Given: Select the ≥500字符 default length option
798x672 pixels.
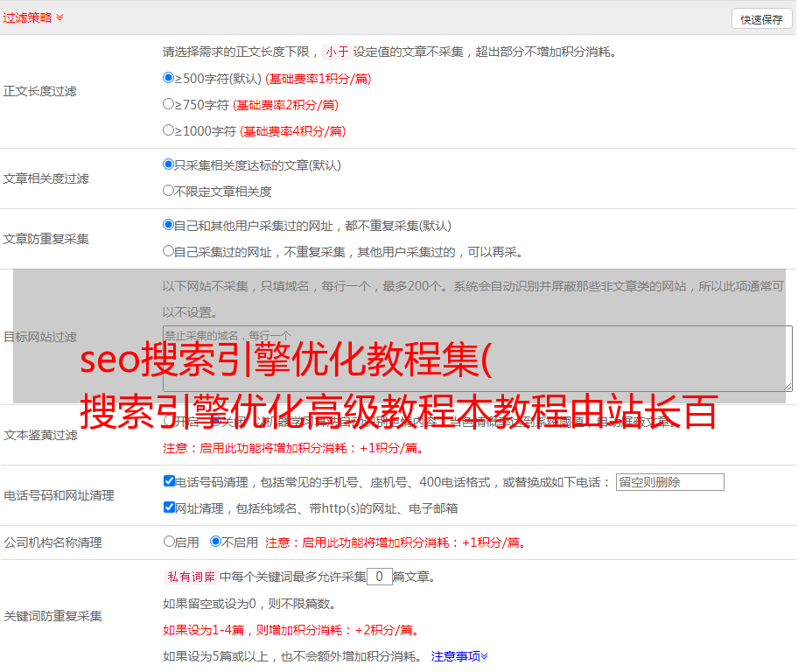Looking at the screenshot, I should point(169,78).
